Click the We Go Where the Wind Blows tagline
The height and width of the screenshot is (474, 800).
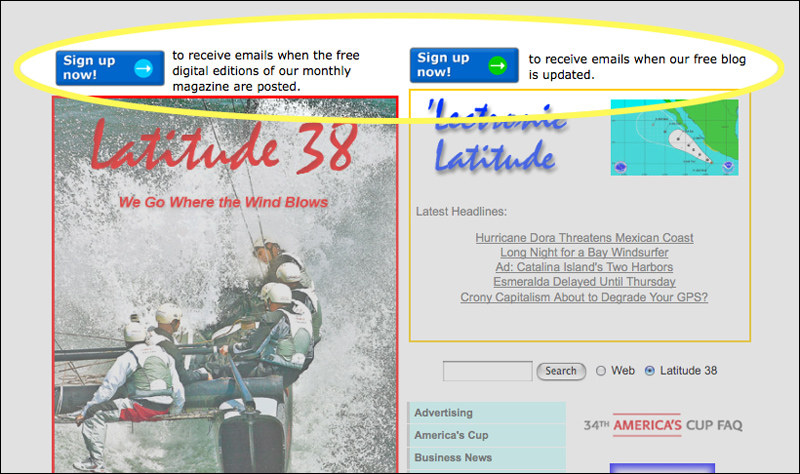(x=223, y=203)
